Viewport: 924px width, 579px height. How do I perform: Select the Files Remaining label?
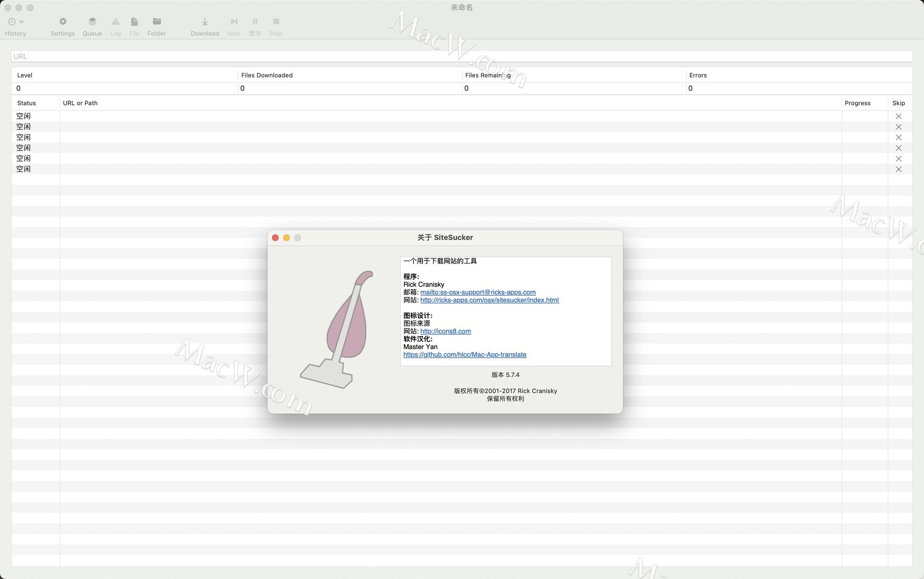[488, 75]
